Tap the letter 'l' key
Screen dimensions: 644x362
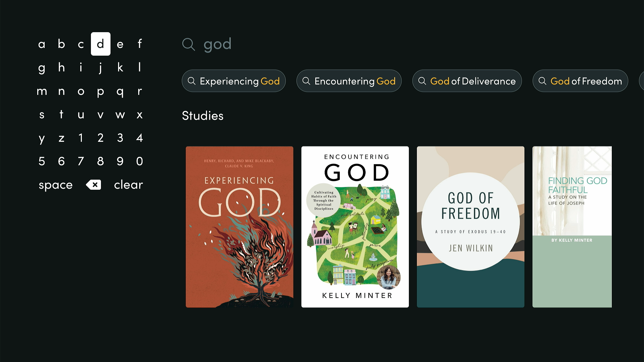(x=140, y=67)
